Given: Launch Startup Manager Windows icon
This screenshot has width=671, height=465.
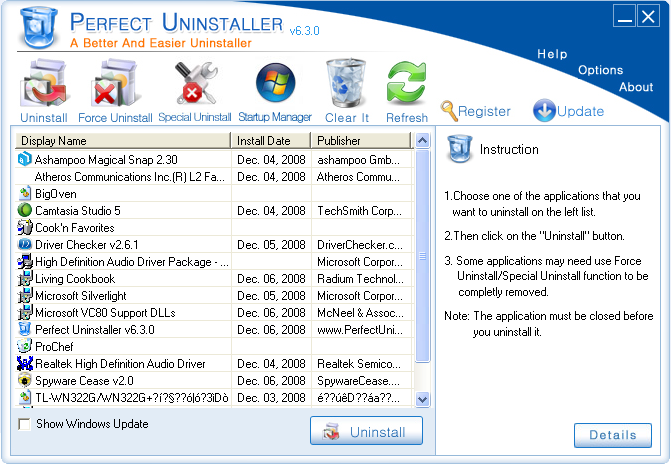Looking at the screenshot, I should (275, 82).
